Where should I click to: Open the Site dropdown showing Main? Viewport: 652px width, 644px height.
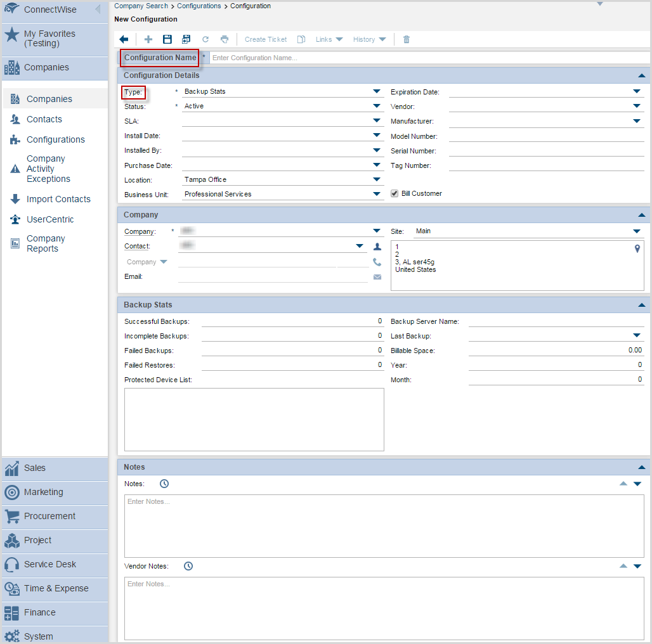(x=637, y=231)
